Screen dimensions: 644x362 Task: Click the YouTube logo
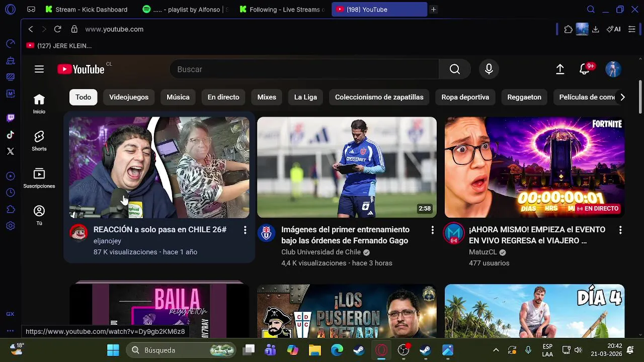81,69
